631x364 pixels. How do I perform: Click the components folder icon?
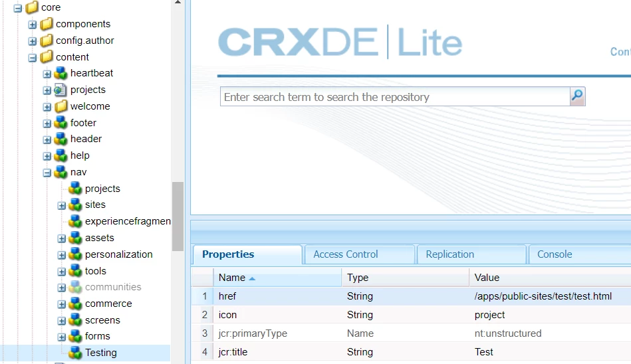pos(47,24)
